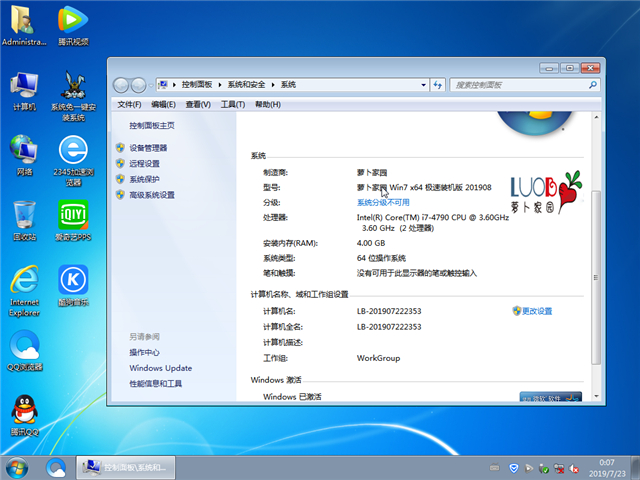Open the Administrator folder desktop icon
Screen dimensions: 640x480
point(24,24)
